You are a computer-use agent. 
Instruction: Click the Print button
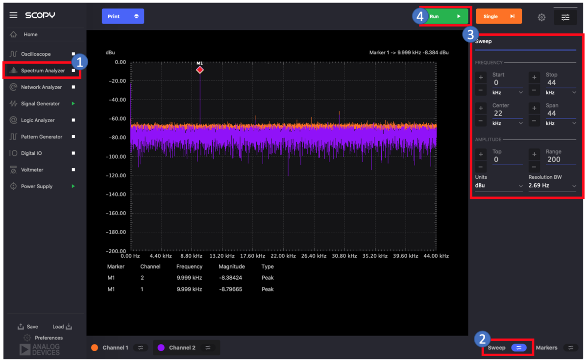tap(123, 16)
